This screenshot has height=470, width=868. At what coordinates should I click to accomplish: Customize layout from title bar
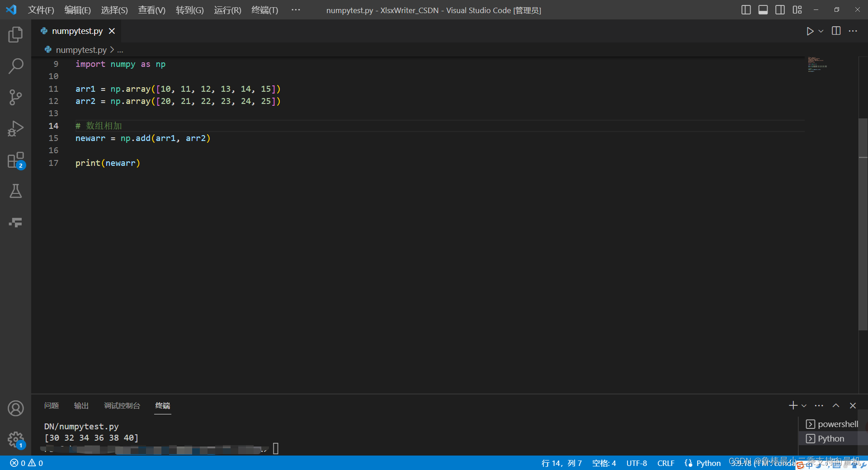click(797, 10)
